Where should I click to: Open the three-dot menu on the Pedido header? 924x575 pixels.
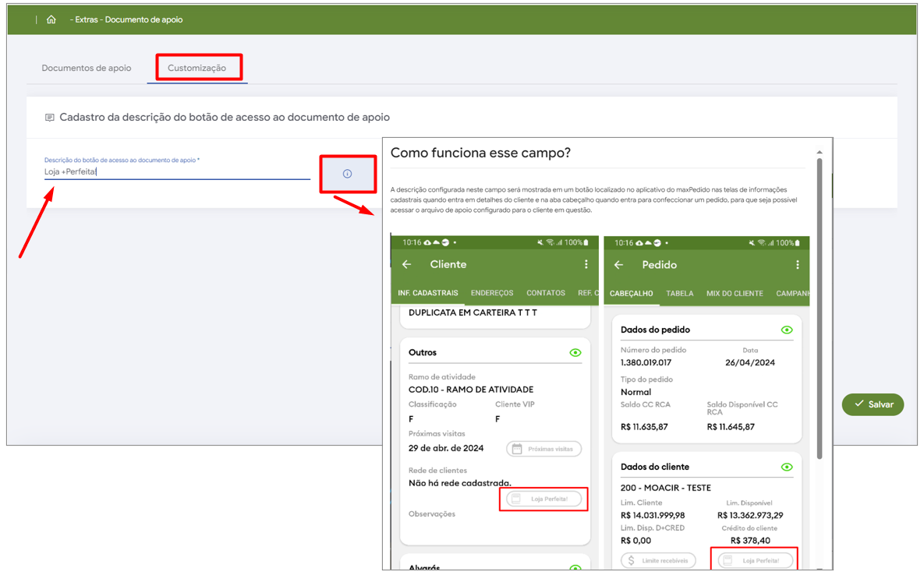(x=797, y=265)
